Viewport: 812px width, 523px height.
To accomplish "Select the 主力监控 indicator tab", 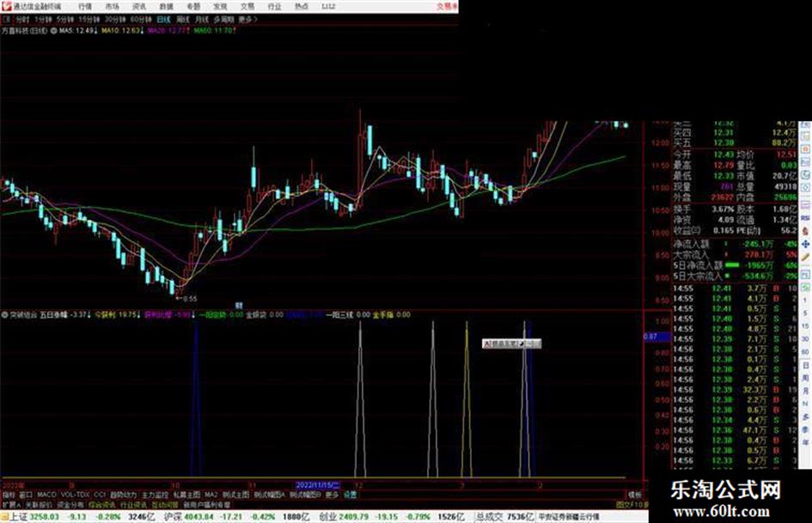I will (155, 495).
